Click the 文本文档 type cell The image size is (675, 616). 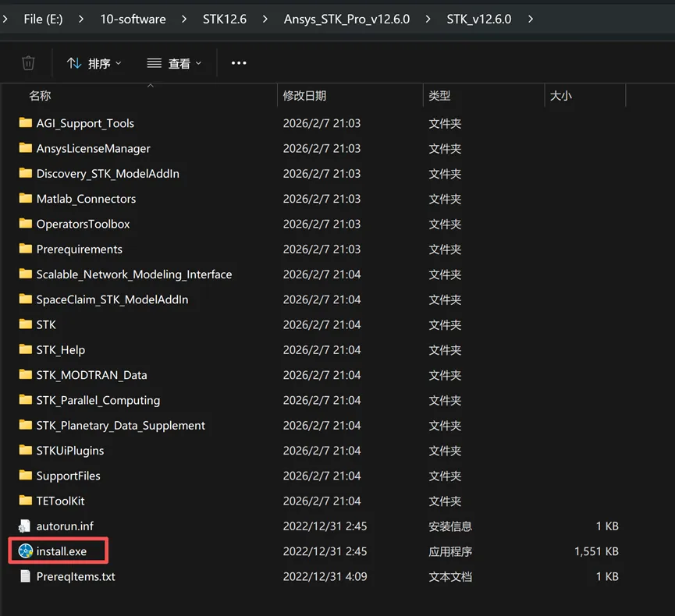(x=449, y=576)
